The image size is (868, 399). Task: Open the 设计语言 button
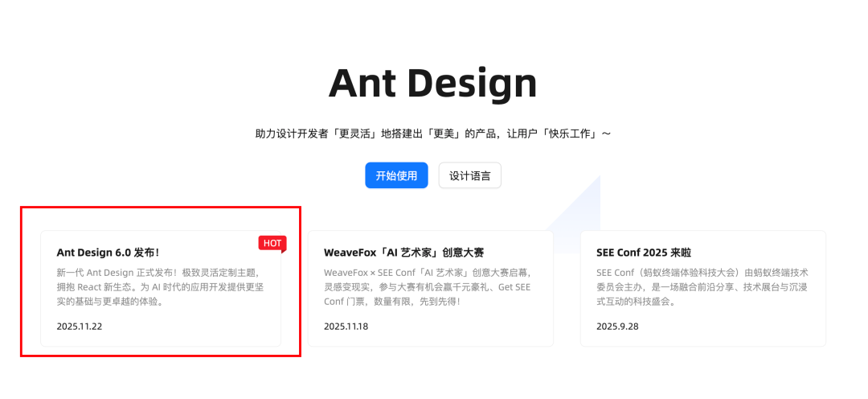(469, 175)
